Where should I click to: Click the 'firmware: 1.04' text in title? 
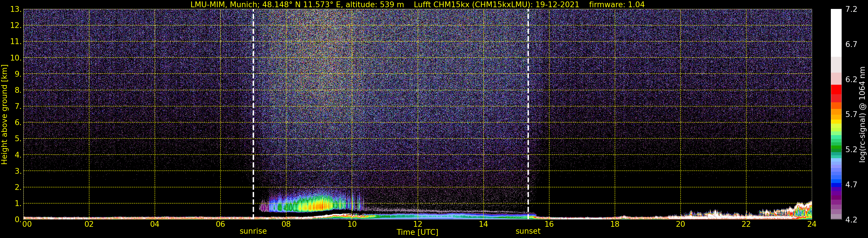coord(617,5)
